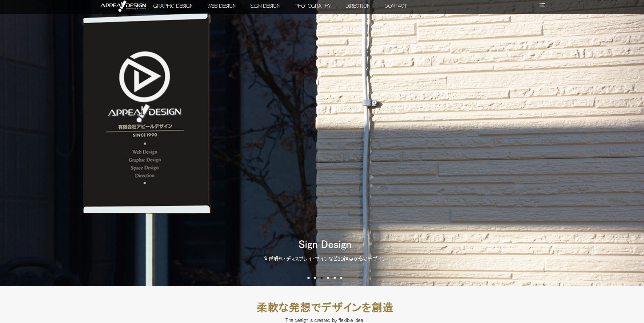Click 'The design is created by flexible idea.' text

pos(325,320)
